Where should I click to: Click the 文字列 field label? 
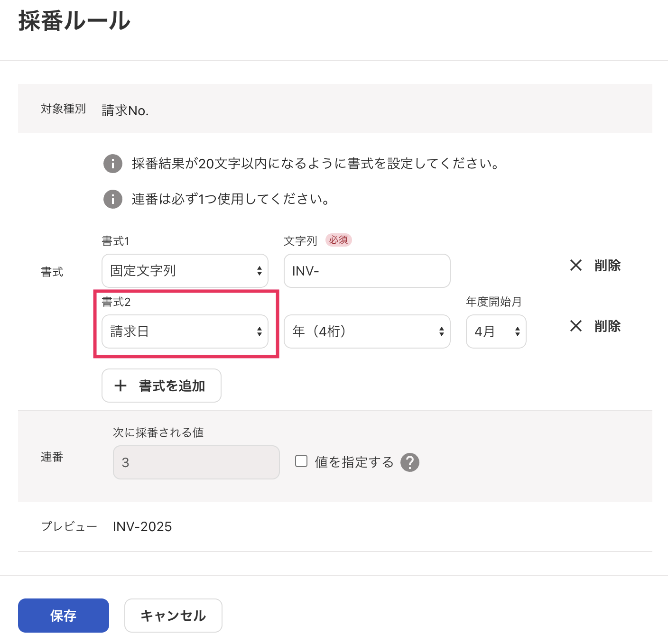[300, 241]
